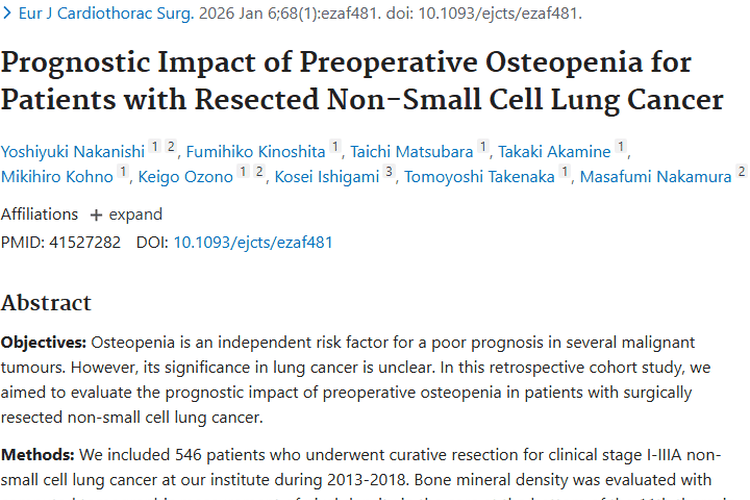Open author Mikihiro Kohno's link

(56, 177)
